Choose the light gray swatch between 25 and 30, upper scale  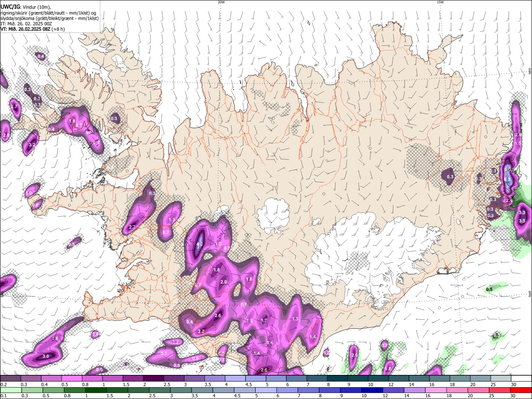tap(501, 379)
